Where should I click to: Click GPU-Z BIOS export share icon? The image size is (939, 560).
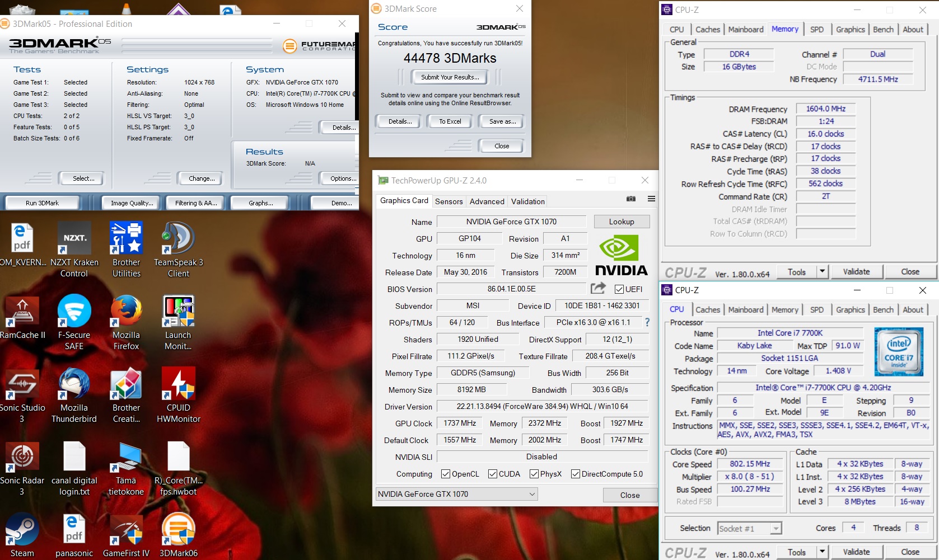click(598, 288)
